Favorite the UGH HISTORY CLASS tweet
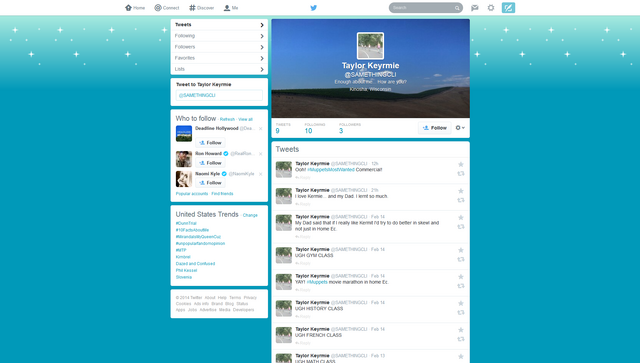This screenshot has width=640, height=363. tap(461, 303)
